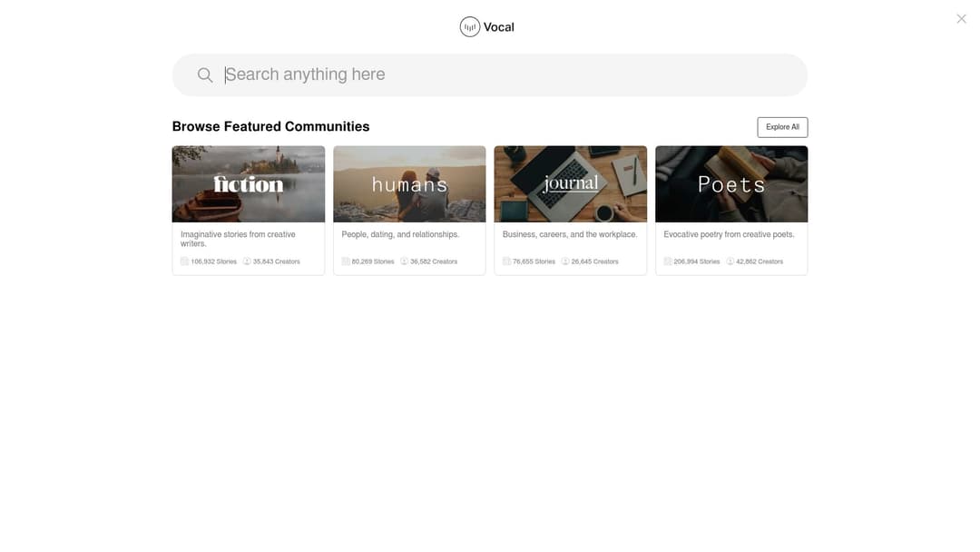This screenshot has height=552, width=980.
Task: Click 'Evocative poetry from creative poets.' description
Action: click(x=730, y=234)
